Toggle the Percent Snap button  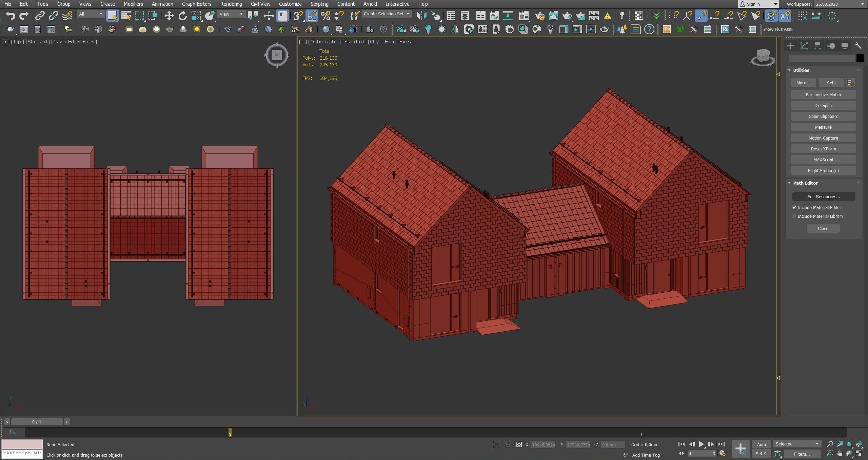pyautogui.click(x=325, y=16)
